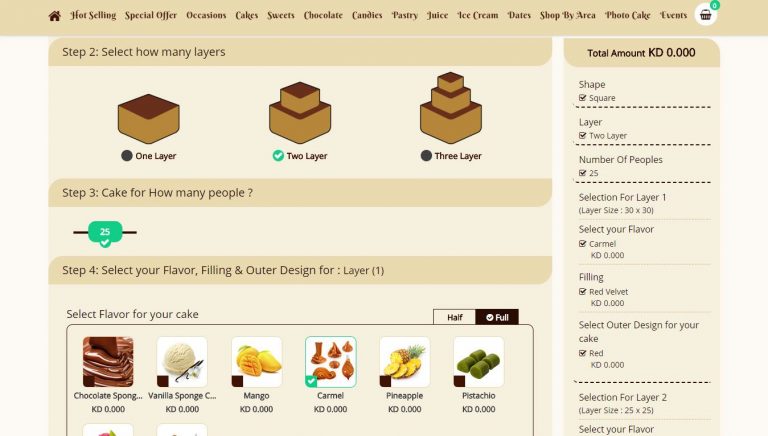Open the Cakes menu
Viewport: 768px width, 436px height.
pos(246,15)
